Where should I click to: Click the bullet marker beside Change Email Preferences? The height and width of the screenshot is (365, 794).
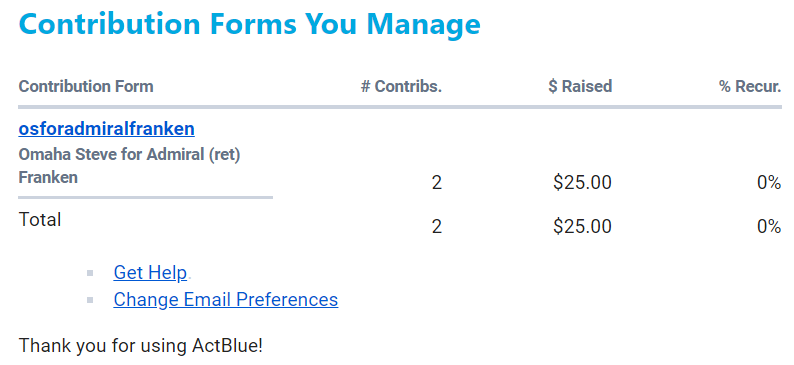[x=90, y=300]
